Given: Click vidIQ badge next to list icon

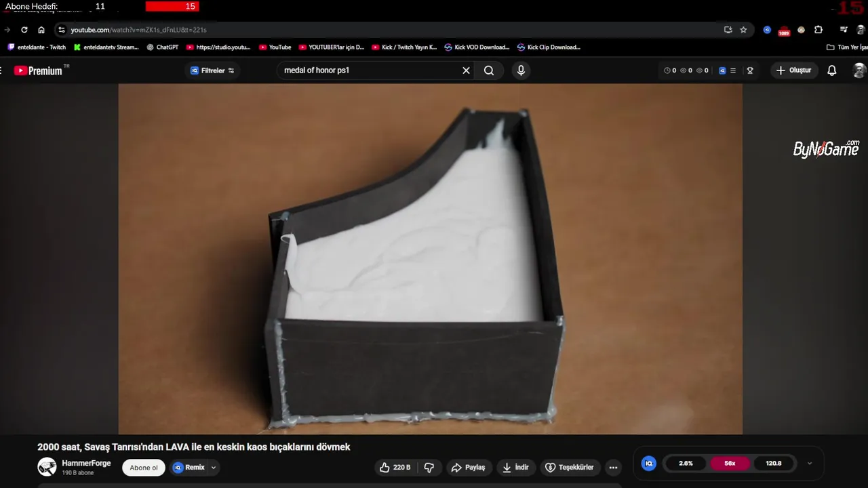Looking at the screenshot, I should pyautogui.click(x=722, y=70).
